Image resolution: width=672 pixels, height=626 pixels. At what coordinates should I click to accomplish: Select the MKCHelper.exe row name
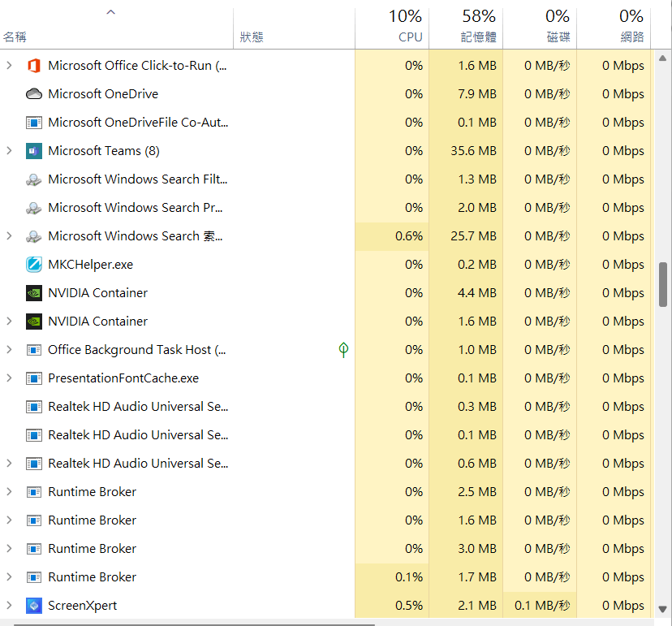[x=90, y=265]
